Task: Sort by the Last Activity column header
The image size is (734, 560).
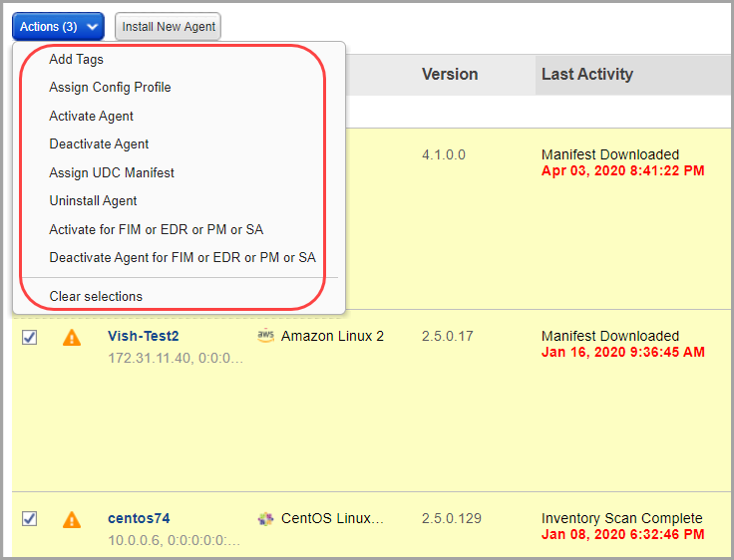Action: tap(587, 75)
